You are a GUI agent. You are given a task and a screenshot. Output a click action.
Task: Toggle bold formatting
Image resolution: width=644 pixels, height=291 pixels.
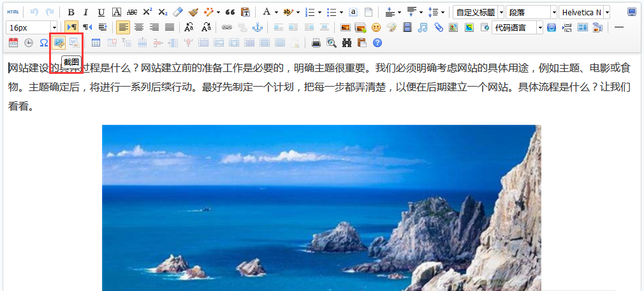point(71,12)
